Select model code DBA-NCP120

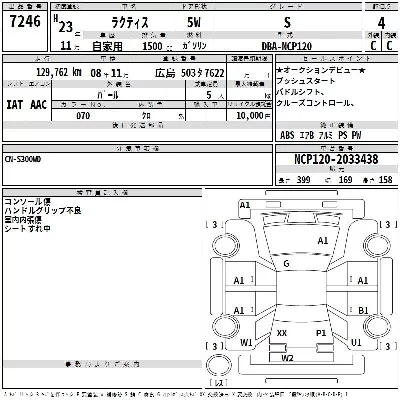coord(287,46)
